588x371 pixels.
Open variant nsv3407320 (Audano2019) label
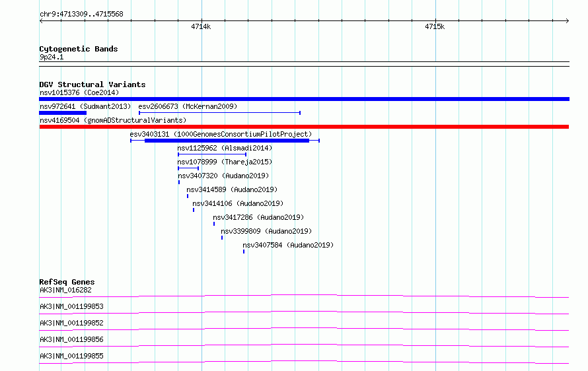[x=223, y=176]
